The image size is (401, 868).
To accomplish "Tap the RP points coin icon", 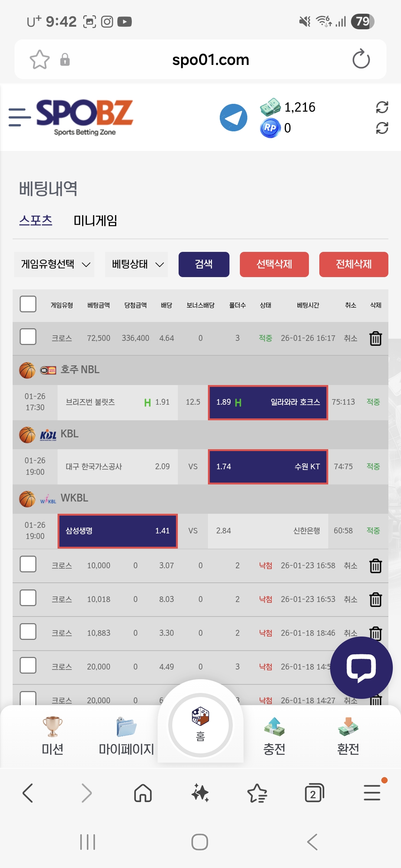I will tap(270, 128).
